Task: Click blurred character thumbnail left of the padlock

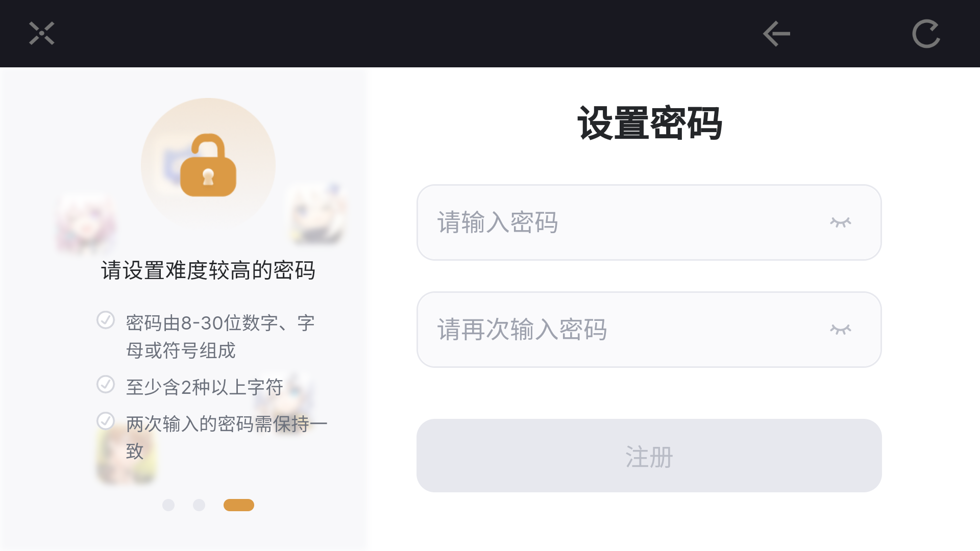Action: pyautogui.click(x=86, y=223)
